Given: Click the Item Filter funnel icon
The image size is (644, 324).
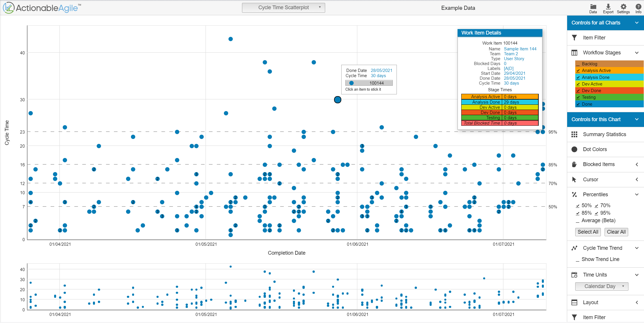Looking at the screenshot, I should 574,38.
